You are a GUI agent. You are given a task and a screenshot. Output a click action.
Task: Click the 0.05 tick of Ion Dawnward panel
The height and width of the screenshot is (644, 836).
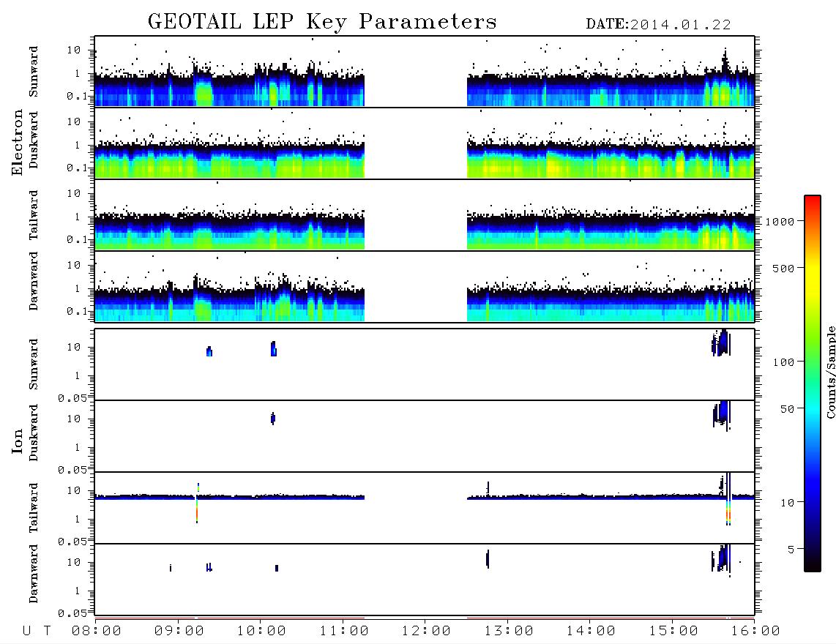(72, 613)
